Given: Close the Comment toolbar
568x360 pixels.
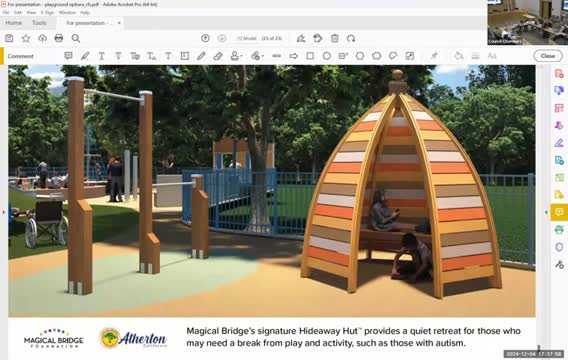Looking at the screenshot, I should (x=548, y=56).
